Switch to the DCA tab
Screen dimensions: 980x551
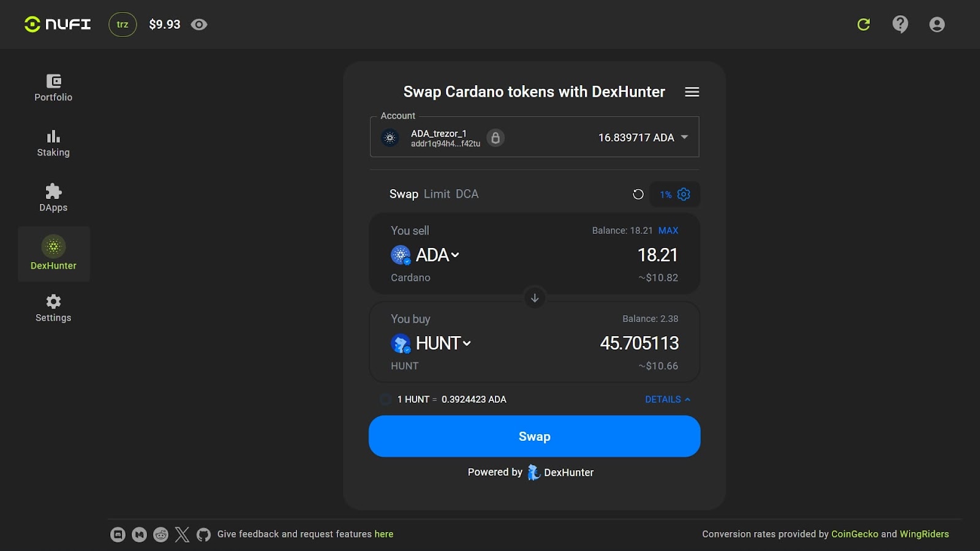[x=467, y=194]
